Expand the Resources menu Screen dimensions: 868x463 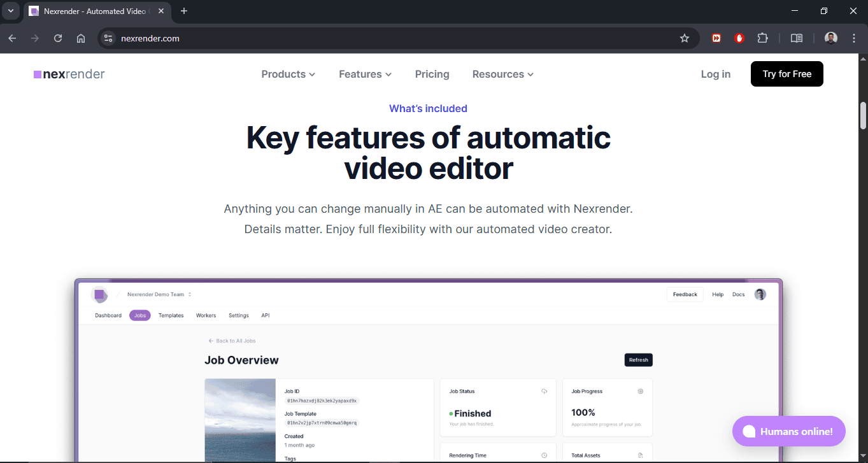503,74
